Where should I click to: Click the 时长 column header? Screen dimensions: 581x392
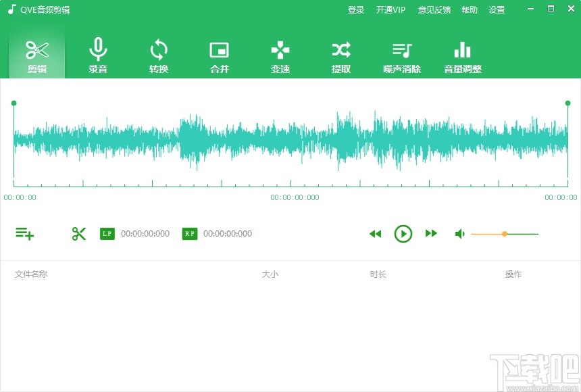click(378, 274)
